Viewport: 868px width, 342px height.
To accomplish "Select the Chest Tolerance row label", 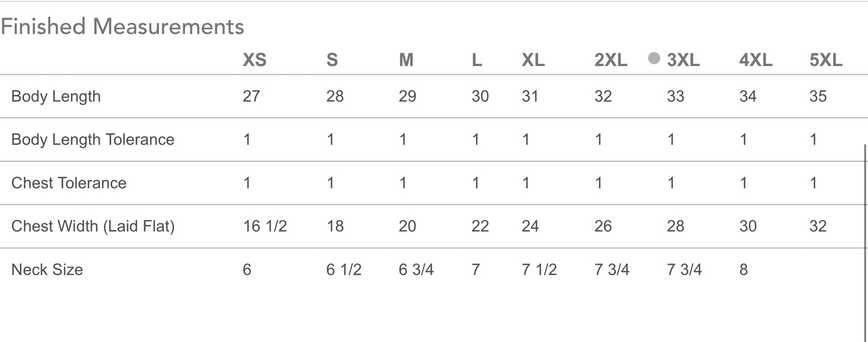I will (x=69, y=183).
